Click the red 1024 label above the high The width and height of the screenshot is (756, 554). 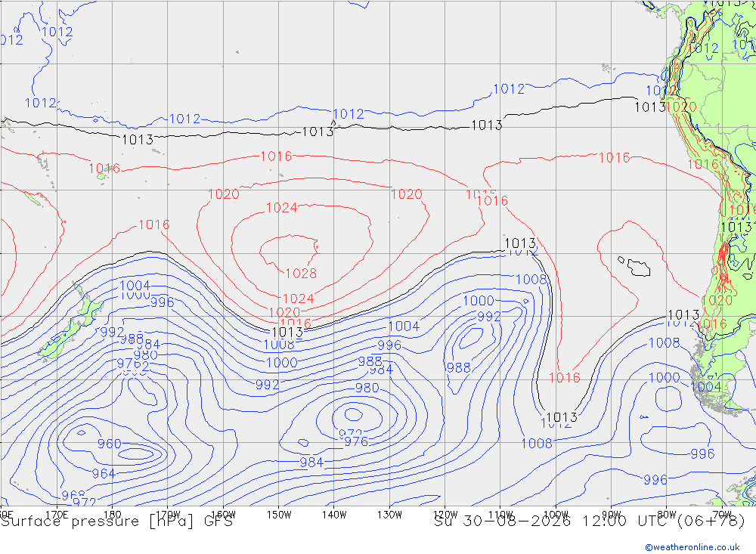pyautogui.click(x=281, y=208)
